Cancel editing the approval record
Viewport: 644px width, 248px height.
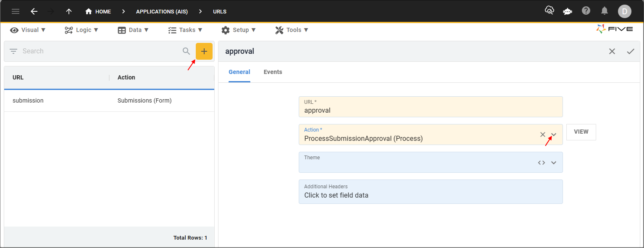612,51
